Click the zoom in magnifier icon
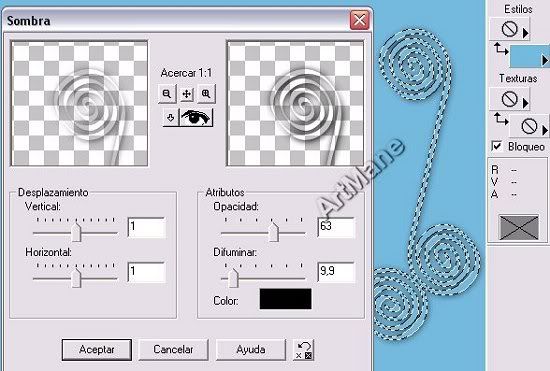Screen dimensions: 550x371 tap(206, 94)
